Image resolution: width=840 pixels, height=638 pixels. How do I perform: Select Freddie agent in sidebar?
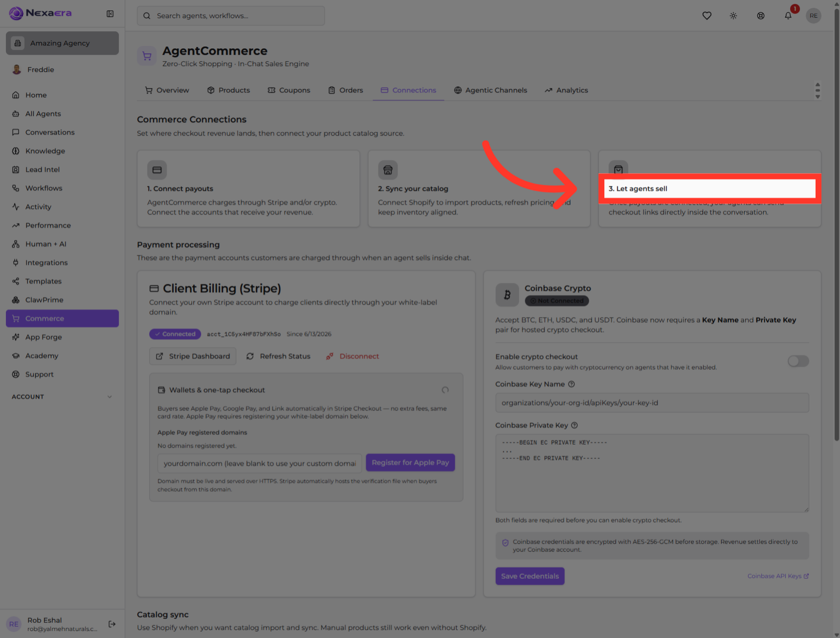click(x=62, y=69)
